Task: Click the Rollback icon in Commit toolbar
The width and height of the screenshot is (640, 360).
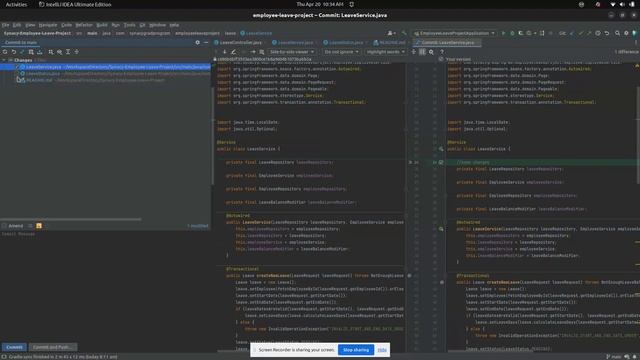Action: pos(14,52)
